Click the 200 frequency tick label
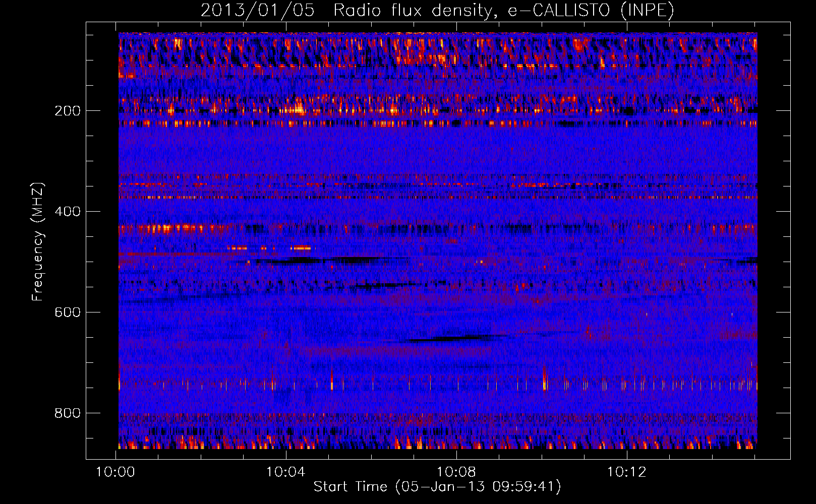 point(68,111)
